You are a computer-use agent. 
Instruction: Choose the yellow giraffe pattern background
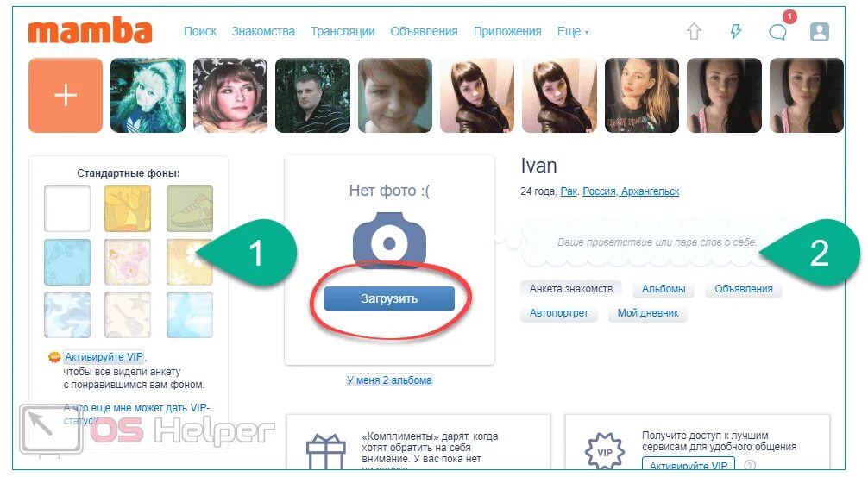pos(128,208)
